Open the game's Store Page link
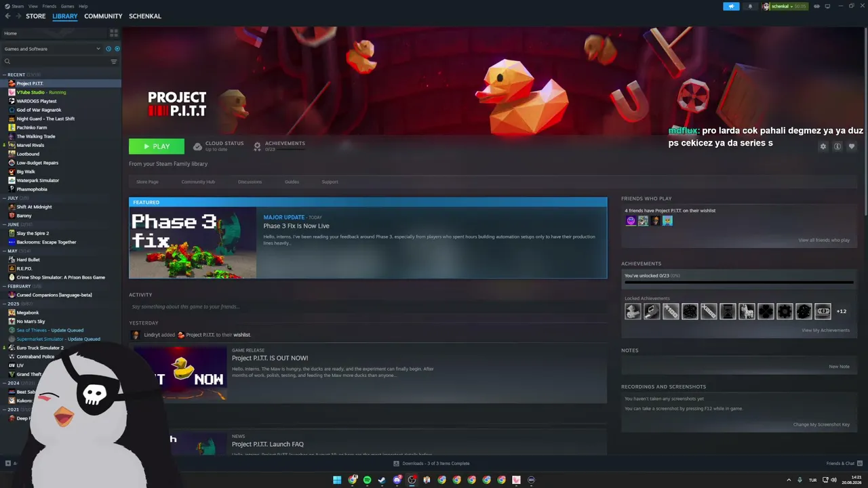 pos(147,182)
